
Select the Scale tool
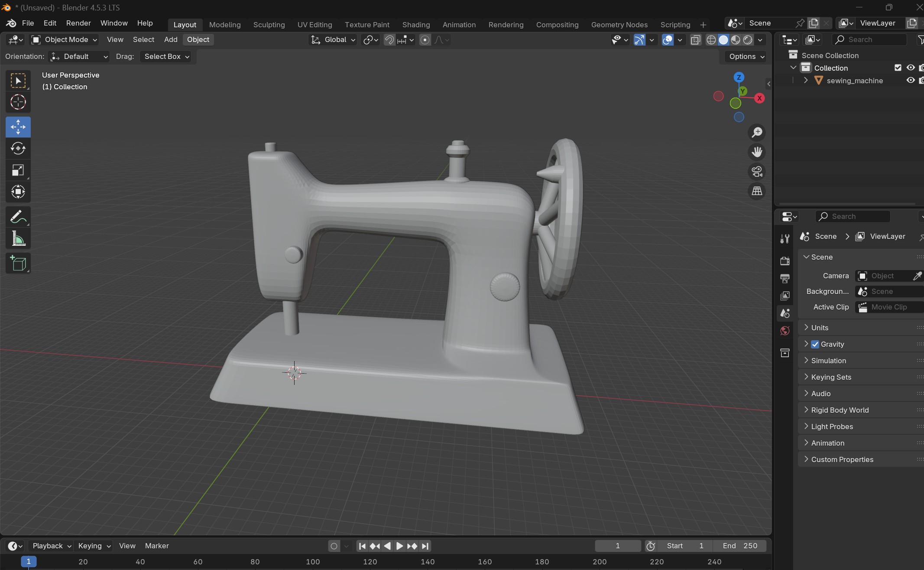(18, 170)
